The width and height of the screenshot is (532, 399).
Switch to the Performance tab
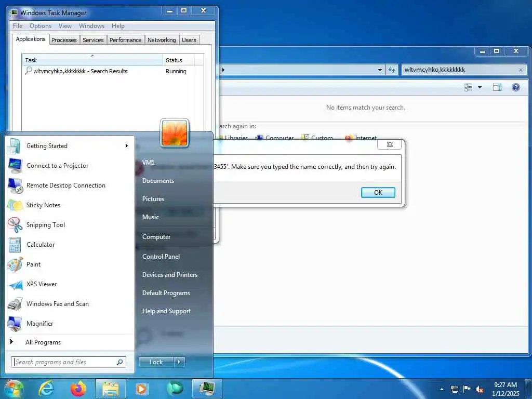point(125,40)
